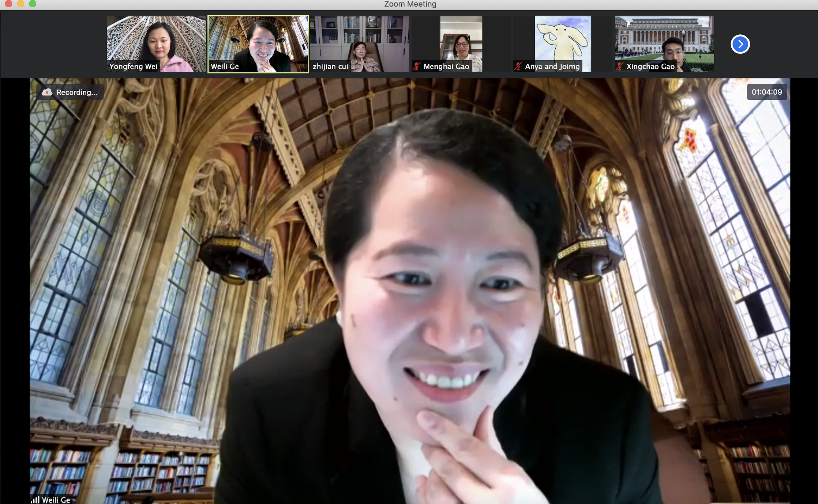Click the meeting timer 01:04:09

pyautogui.click(x=767, y=92)
